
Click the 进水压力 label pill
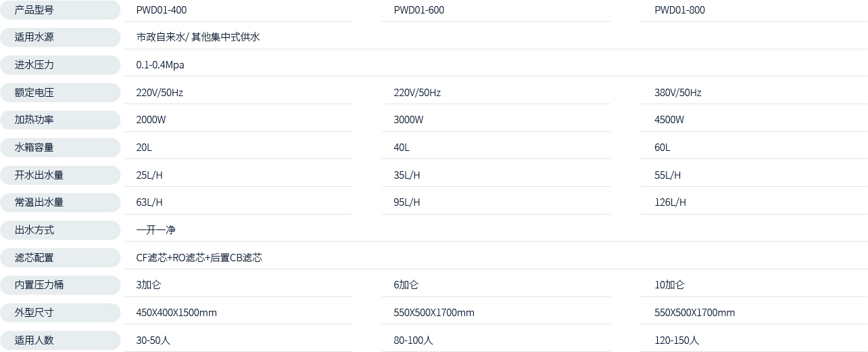coord(59,65)
